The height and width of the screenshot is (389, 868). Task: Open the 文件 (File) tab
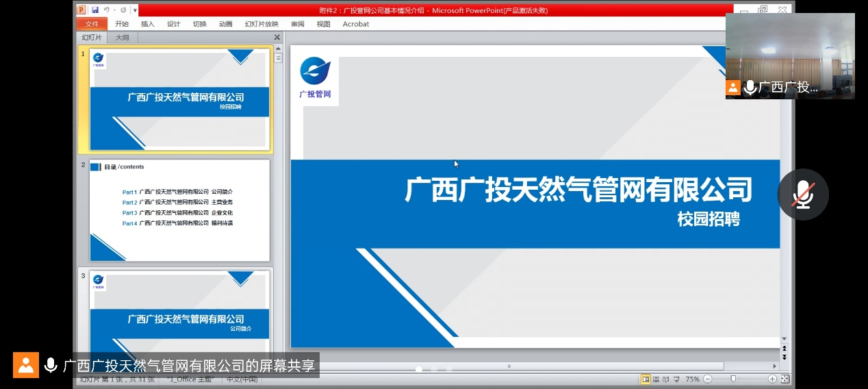tap(92, 24)
